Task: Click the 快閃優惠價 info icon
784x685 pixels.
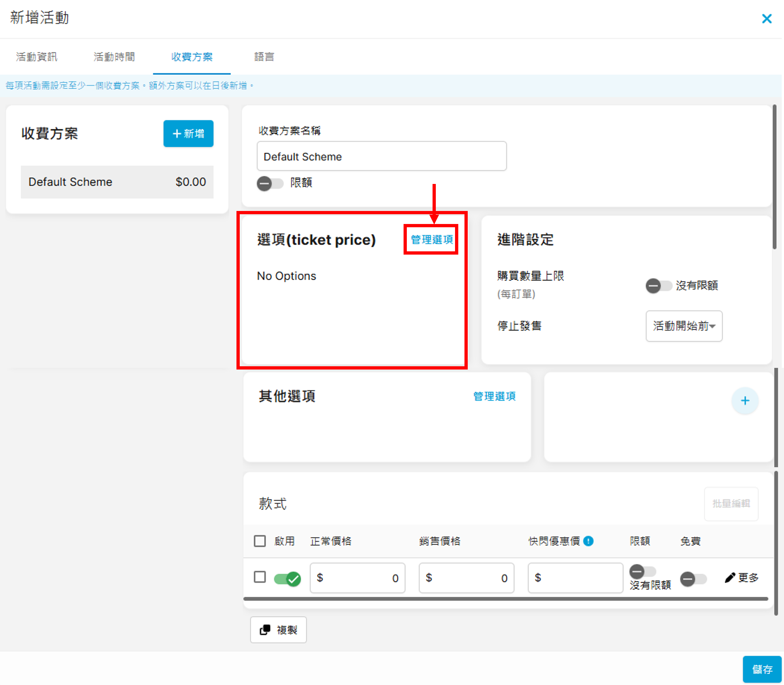Action: pyautogui.click(x=589, y=541)
